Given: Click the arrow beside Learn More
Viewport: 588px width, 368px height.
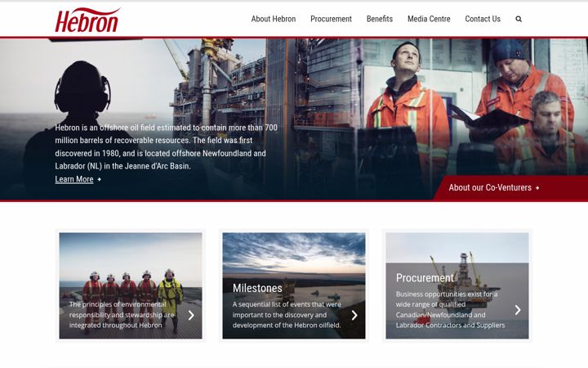Looking at the screenshot, I should (100, 179).
